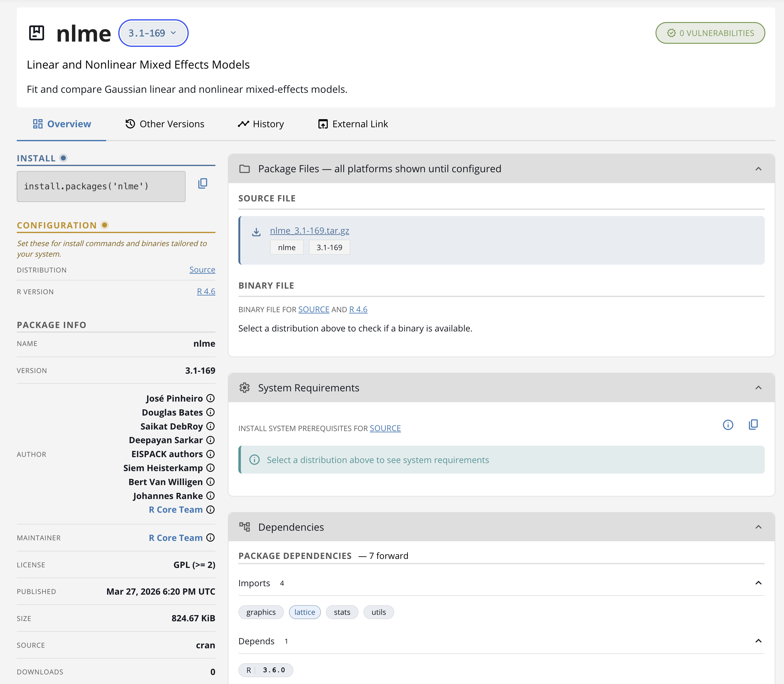The width and height of the screenshot is (784, 684).
Task: Click the 0 Vulnerabilities badge
Action: click(x=710, y=33)
